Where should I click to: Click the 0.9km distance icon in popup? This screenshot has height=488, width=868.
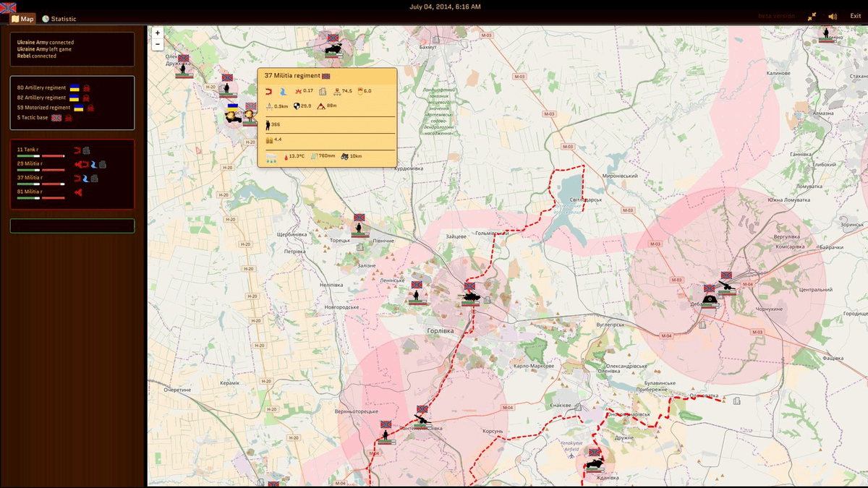(269, 106)
